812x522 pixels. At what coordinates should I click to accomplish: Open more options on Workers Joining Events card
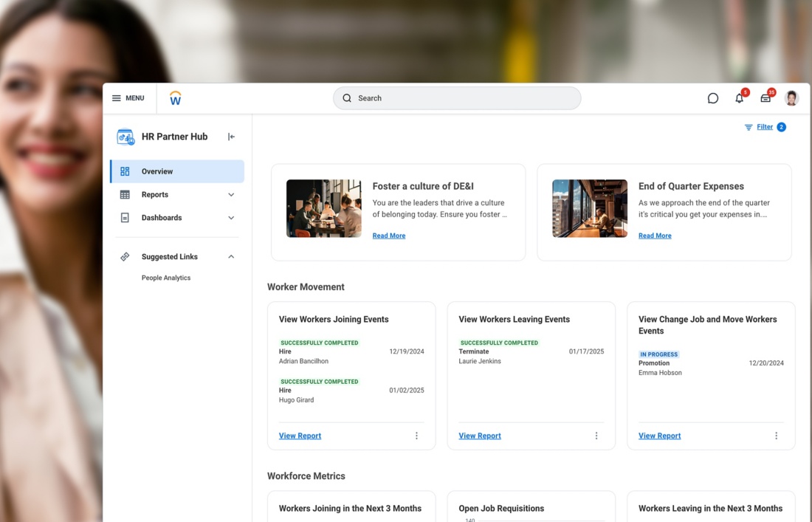click(416, 436)
